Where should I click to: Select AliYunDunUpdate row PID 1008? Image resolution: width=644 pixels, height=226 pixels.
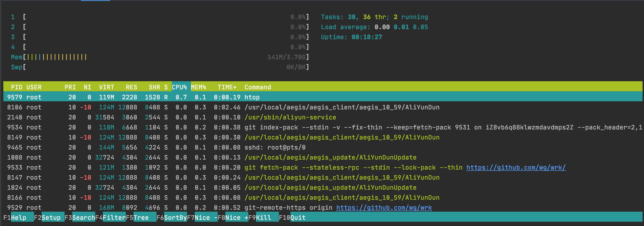323,157
